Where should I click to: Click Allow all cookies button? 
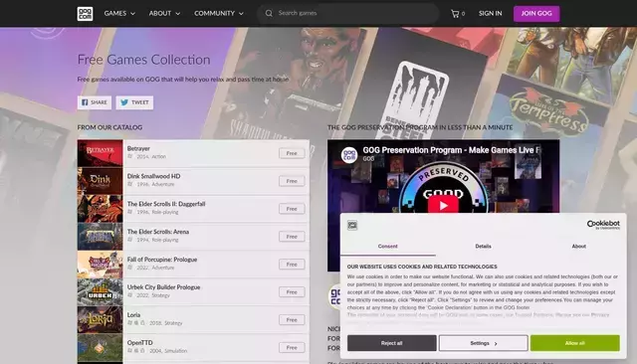click(575, 343)
